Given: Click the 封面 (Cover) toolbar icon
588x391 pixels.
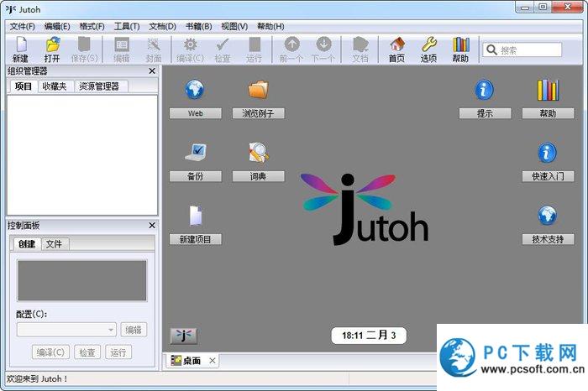Looking at the screenshot, I should point(154,45).
